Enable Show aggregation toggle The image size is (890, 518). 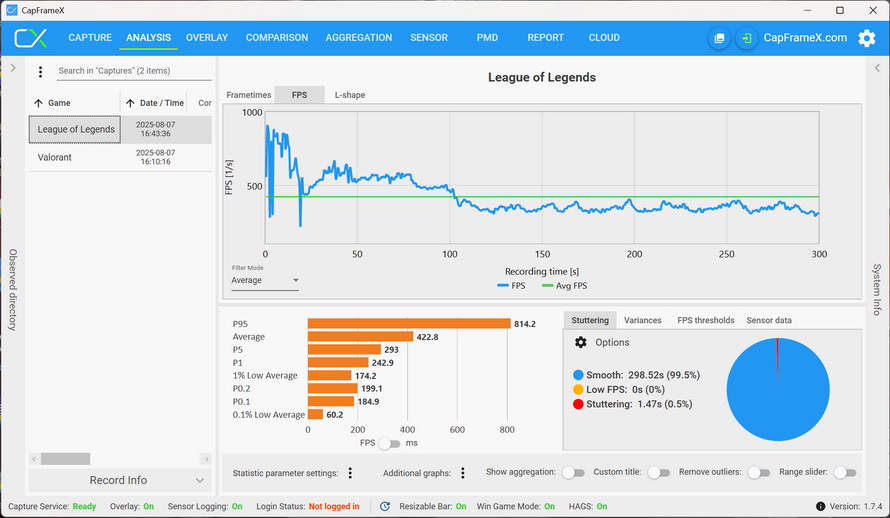click(x=573, y=473)
